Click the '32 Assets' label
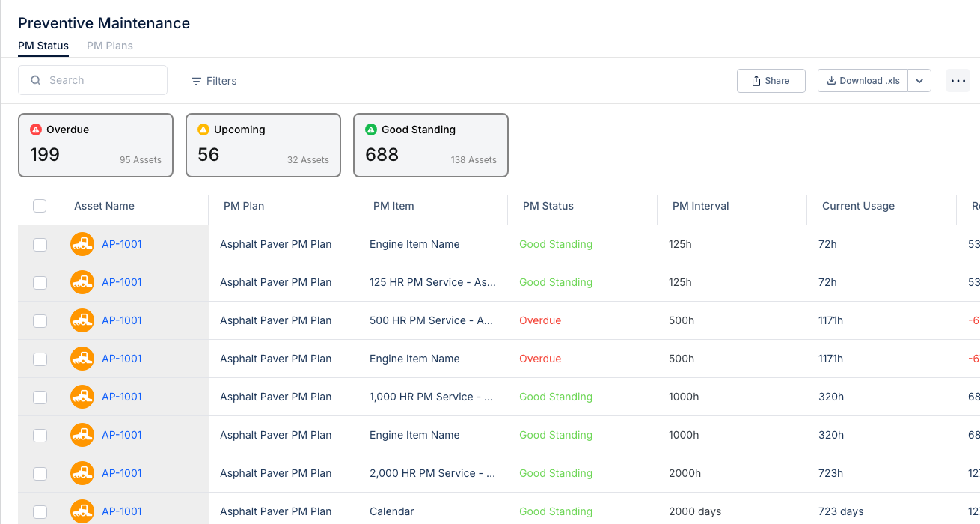This screenshot has width=980, height=524. click(x=308, y=160)
